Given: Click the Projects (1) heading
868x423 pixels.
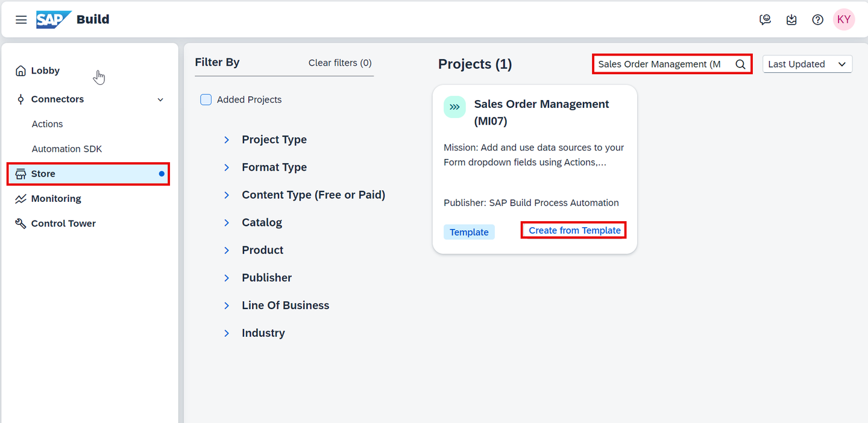Looking at the screenshot, I should point(475,64).
